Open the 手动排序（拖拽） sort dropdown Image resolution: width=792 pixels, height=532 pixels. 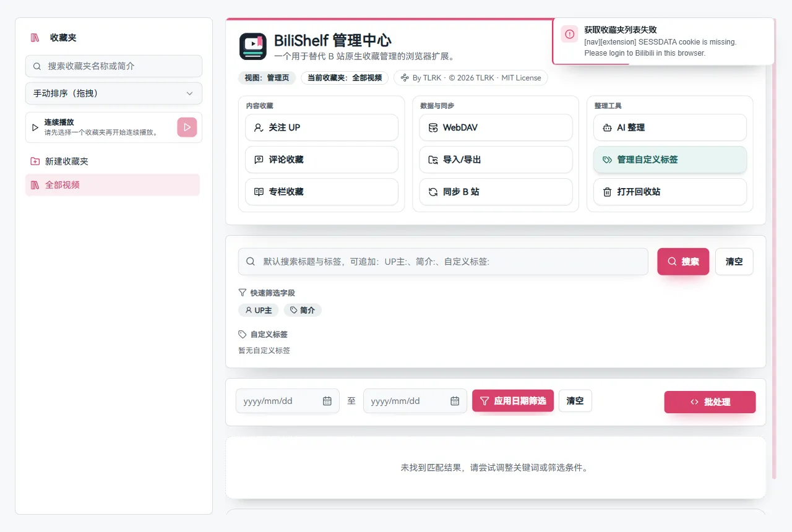point(114,93)
